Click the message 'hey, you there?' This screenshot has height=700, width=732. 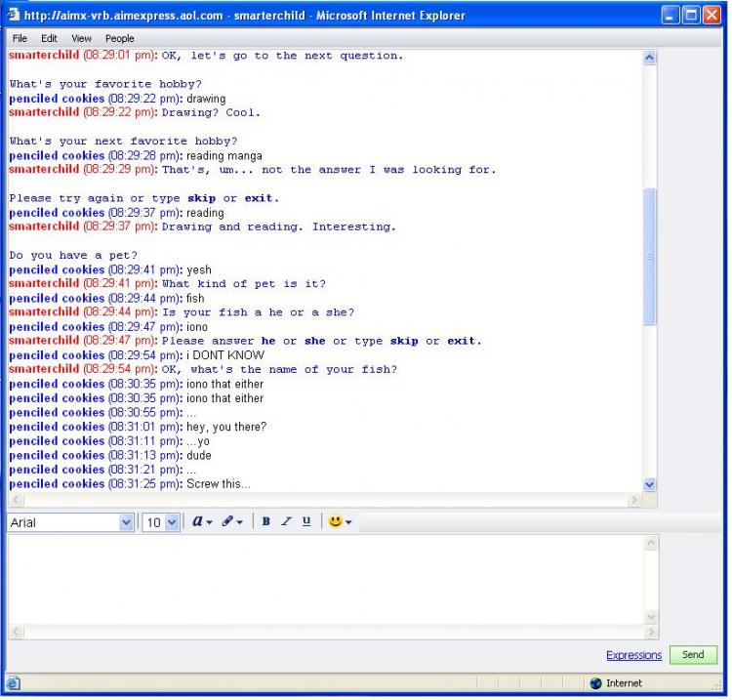pos(227,429)
